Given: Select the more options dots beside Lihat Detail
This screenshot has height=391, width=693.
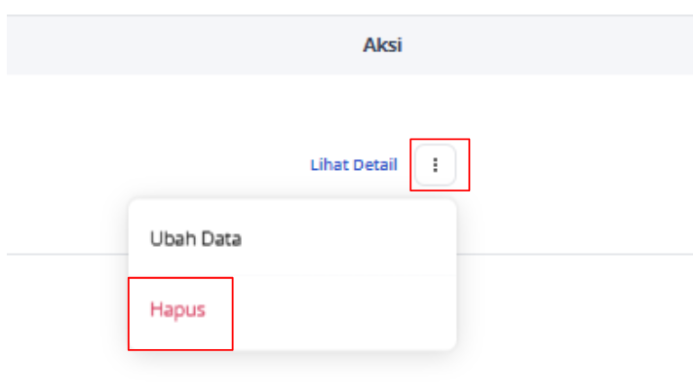Looking at the screenshot, I should coord(435,165).
